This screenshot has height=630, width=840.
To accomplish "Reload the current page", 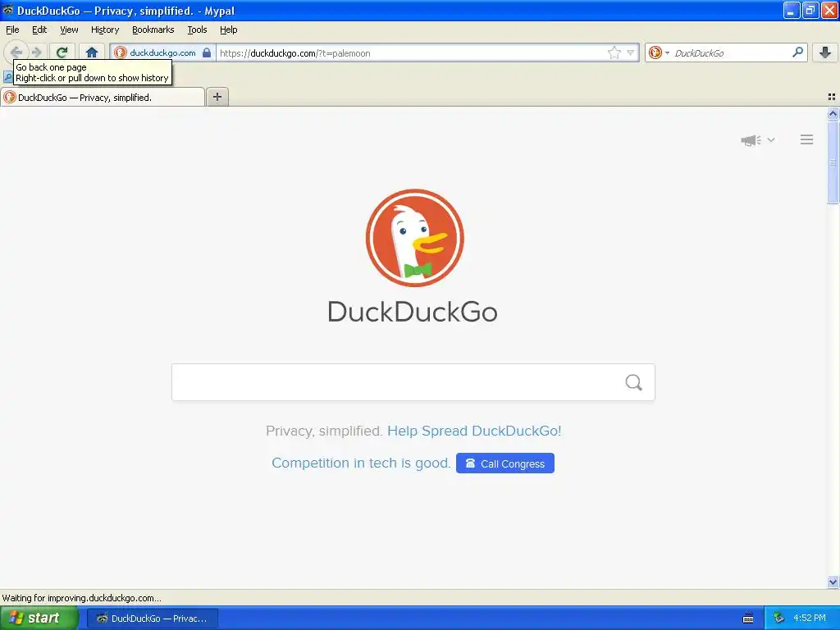I will click(62, 52).
